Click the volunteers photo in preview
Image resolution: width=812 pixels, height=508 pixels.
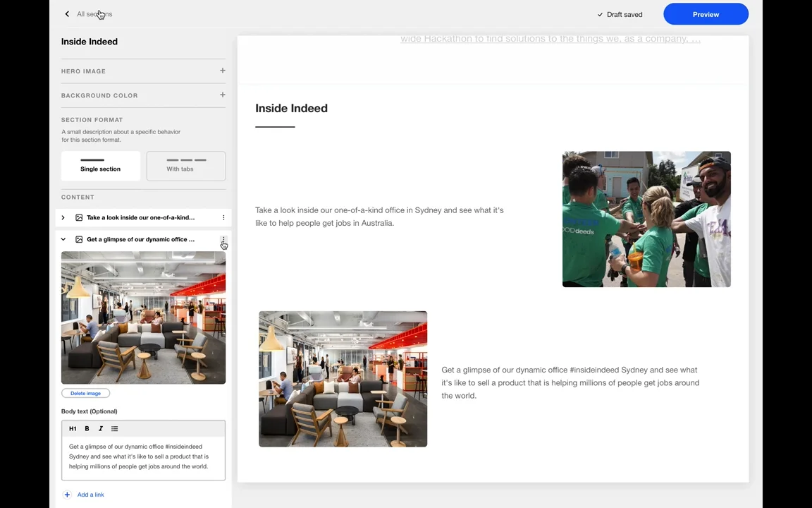[x=646, y=219]
